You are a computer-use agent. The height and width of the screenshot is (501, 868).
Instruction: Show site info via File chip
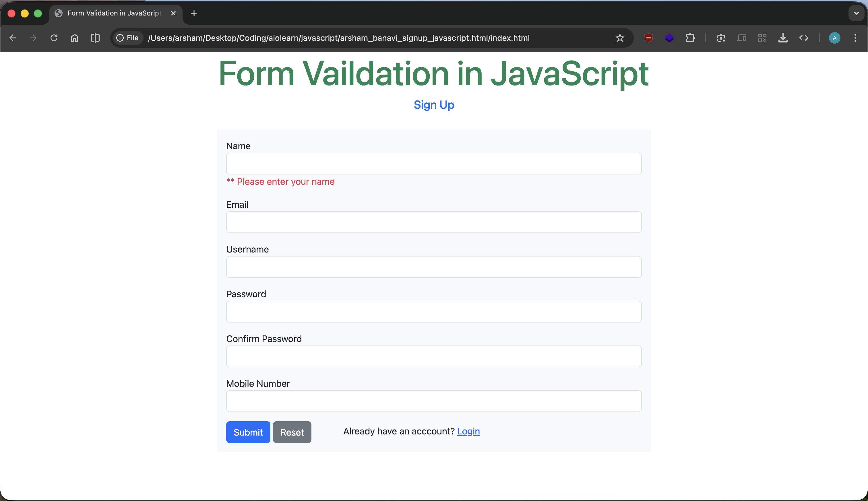click(x=128, y=38)
